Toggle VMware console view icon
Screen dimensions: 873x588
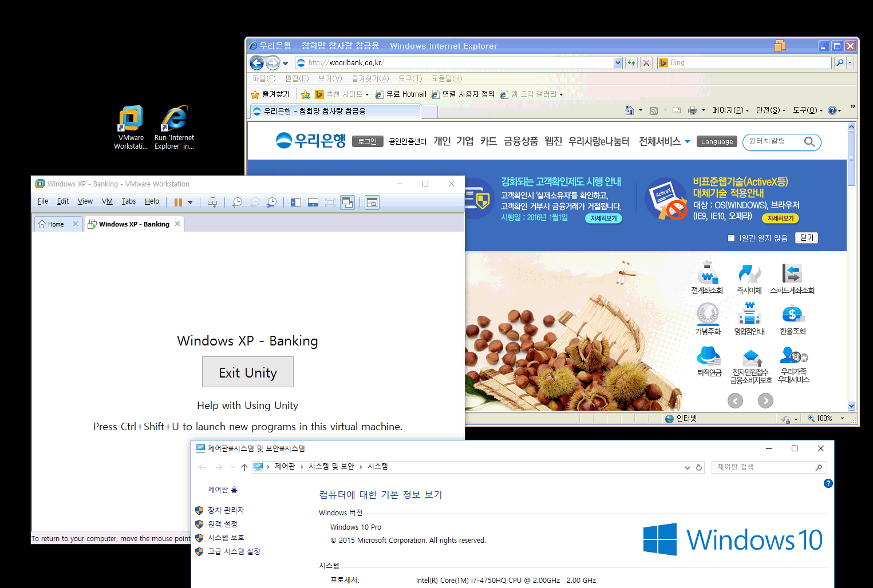372,202
